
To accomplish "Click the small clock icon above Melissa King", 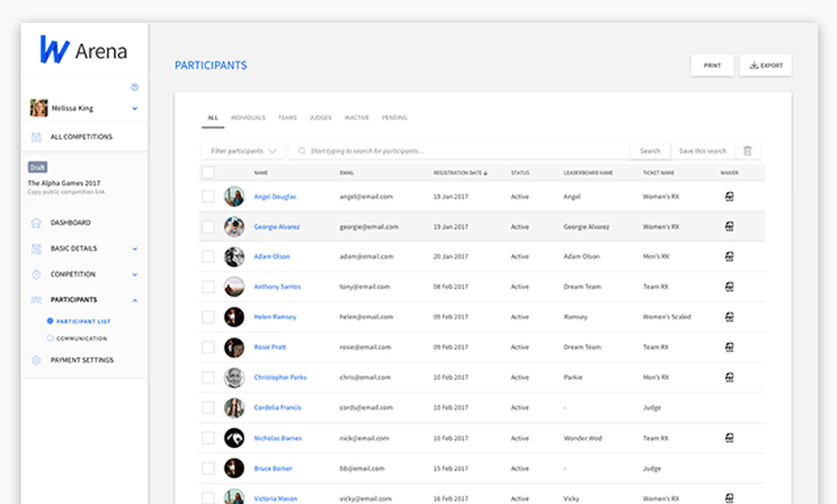I will click(x=134, y=87).
